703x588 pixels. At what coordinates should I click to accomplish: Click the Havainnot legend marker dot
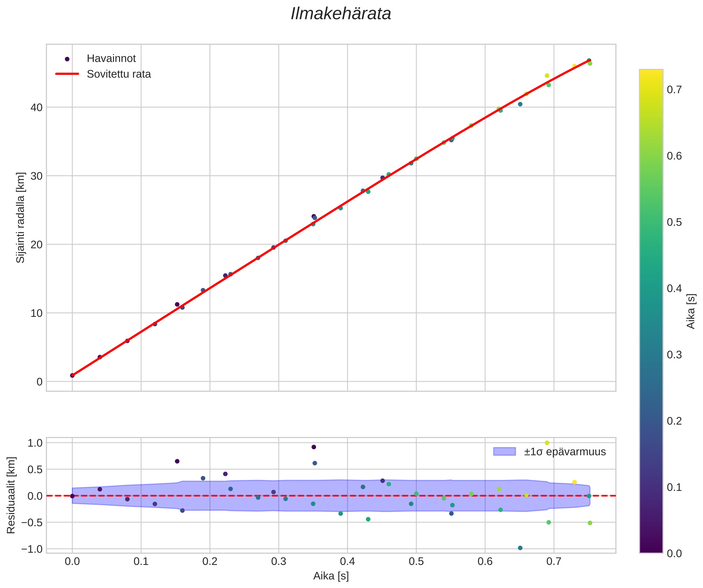67,59
